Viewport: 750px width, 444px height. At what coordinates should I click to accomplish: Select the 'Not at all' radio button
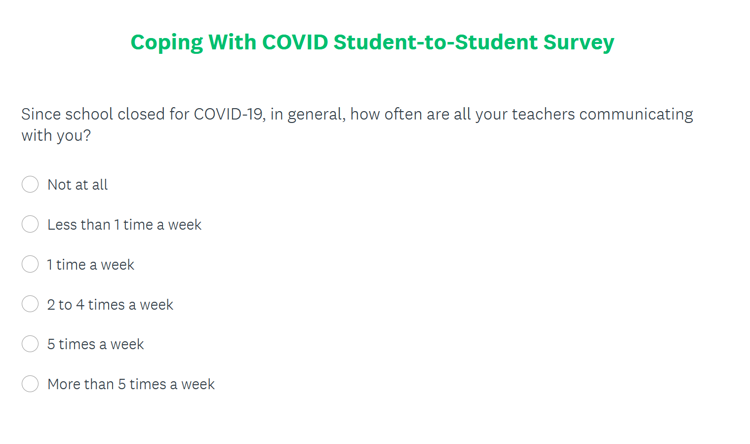30,184
